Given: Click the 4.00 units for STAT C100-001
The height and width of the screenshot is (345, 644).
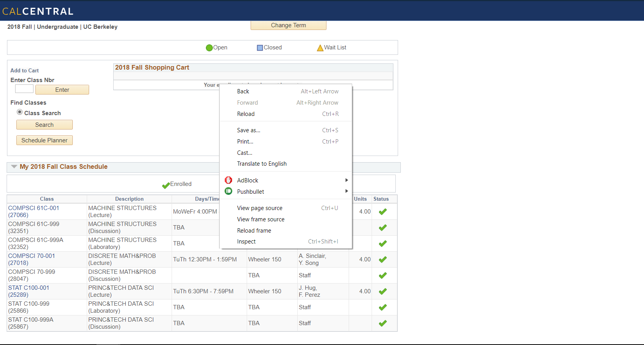Looking at the screenshot, I should click(365, 291).
